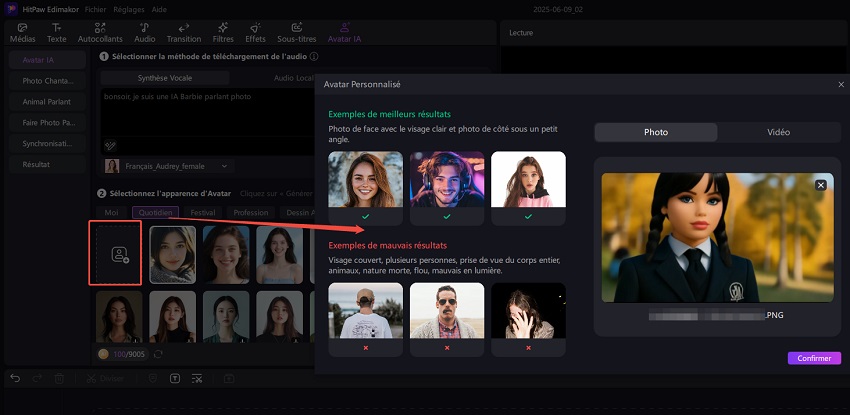Open Avatar IA in left sidebar

click(x=47, y=60)
